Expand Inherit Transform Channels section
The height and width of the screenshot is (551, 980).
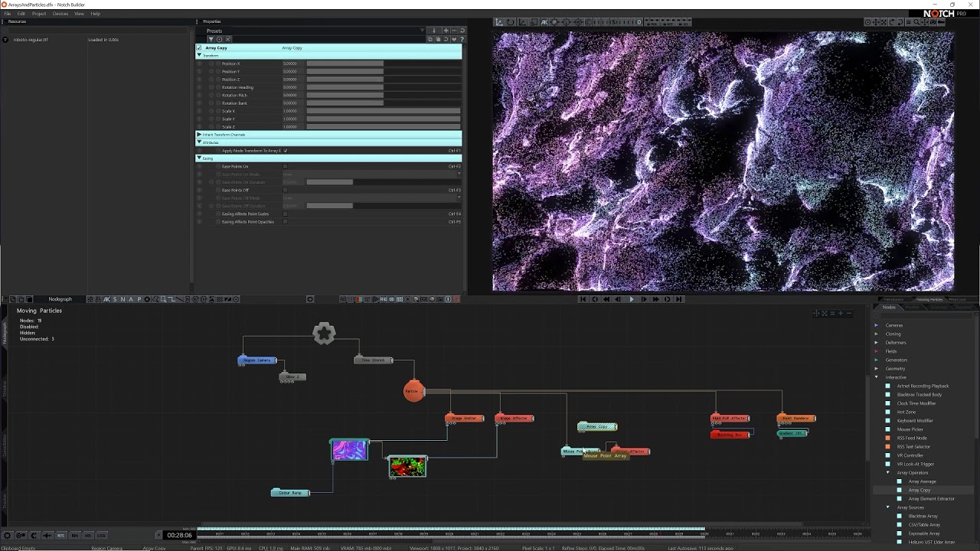coord(200,135)
